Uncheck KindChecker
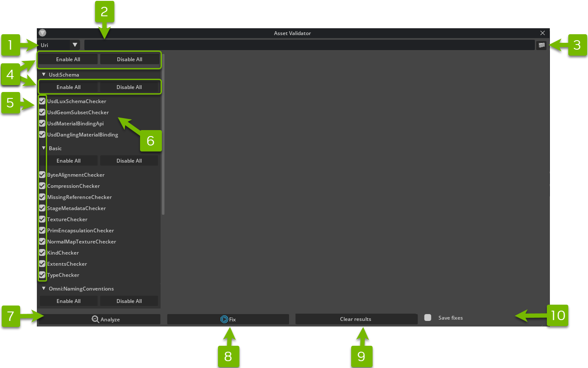Image resolution: width=588 pixels, height=368 pixels. (42, 252)
